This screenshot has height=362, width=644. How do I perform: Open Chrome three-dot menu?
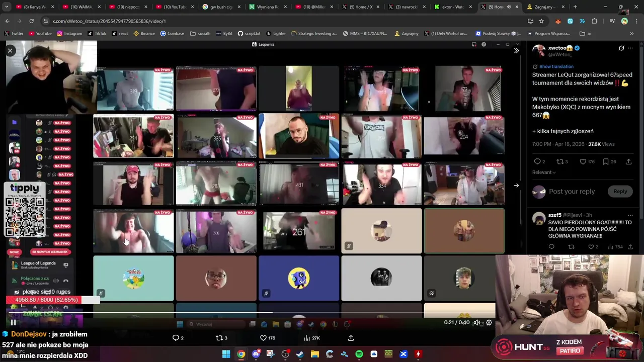click(x=635, y=21)
